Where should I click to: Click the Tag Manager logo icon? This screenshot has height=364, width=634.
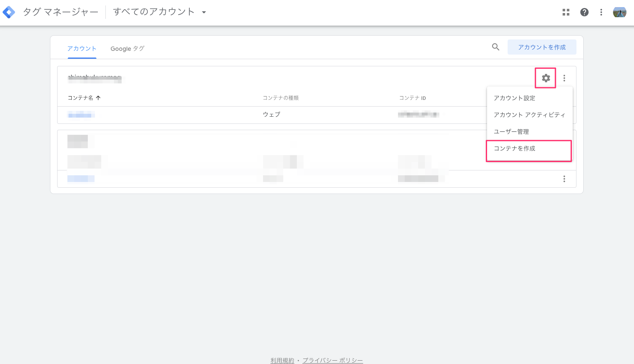(9, 12)
